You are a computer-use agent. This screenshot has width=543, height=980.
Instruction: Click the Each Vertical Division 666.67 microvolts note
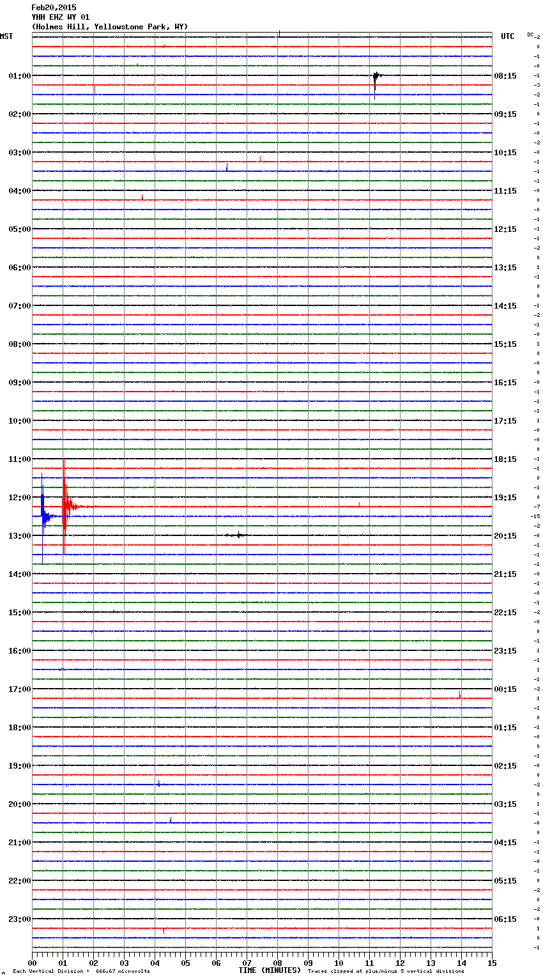81,972
